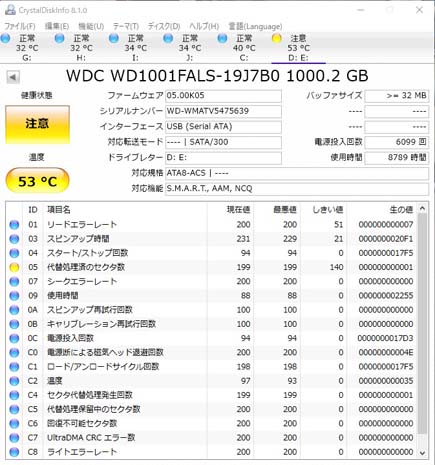Select disk H: status indicator

coord(60,38)
